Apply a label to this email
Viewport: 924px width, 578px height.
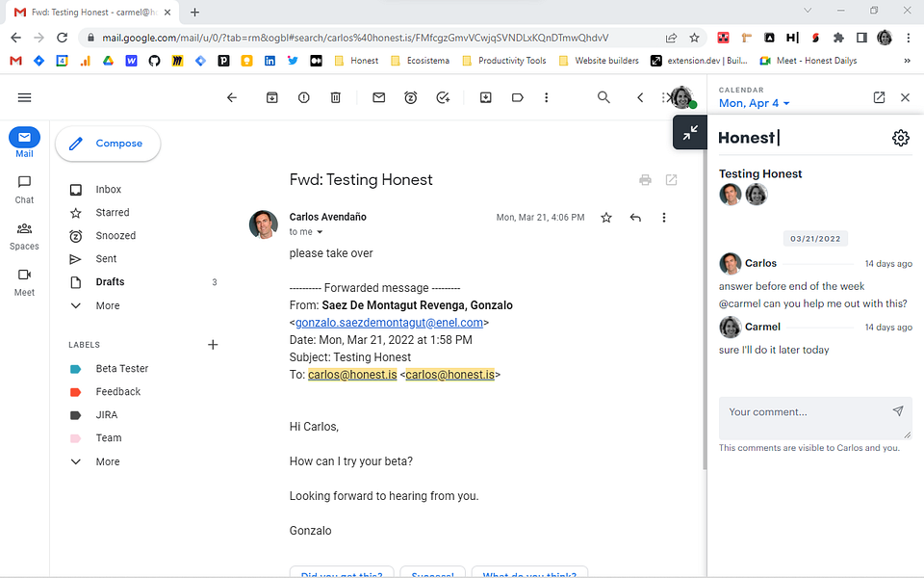click(518, 98)
